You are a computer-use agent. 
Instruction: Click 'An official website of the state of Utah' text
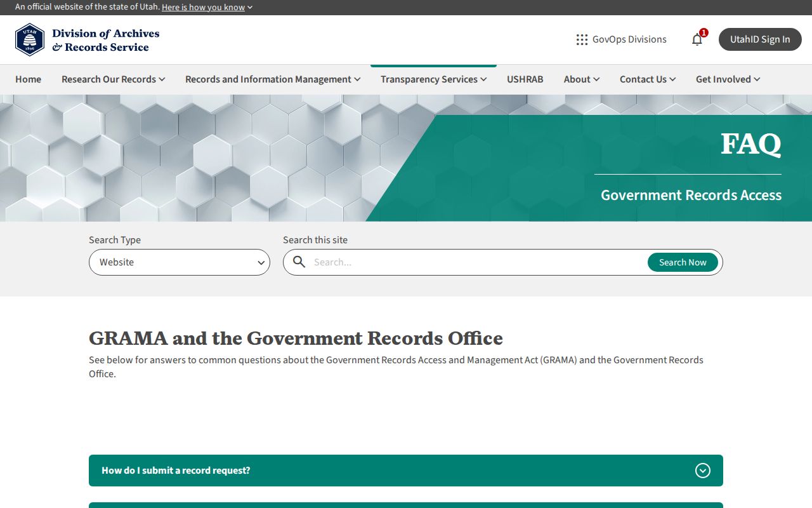tap(87, 7)
